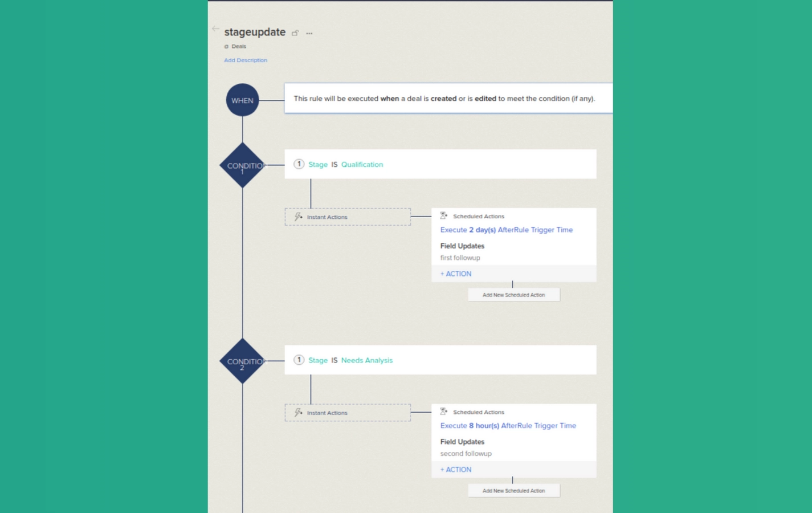
Task: Open the three-dots more options menu
Action: point(309,34)
